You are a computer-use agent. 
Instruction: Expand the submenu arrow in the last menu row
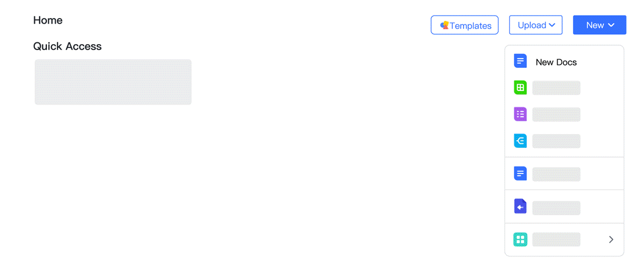click(x=611, y=239)
